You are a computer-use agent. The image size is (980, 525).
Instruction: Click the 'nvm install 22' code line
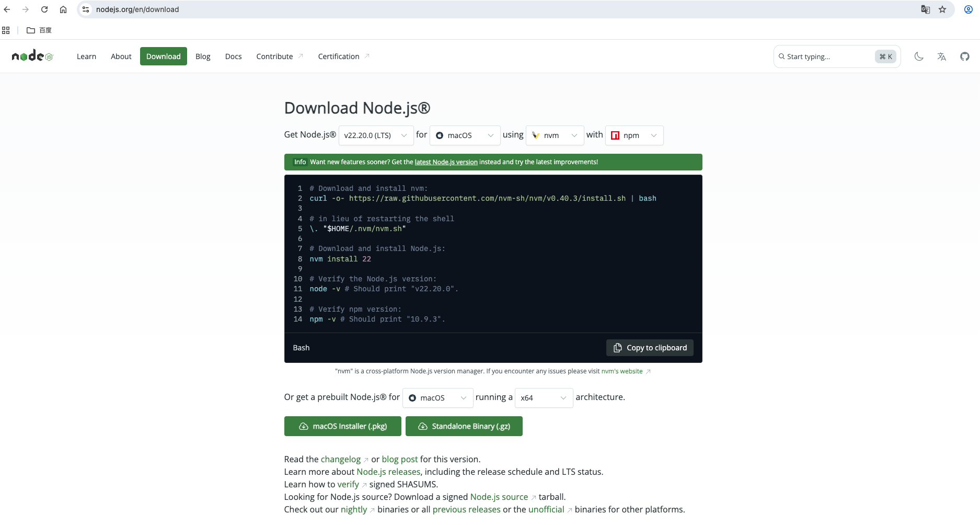[340, 259]
